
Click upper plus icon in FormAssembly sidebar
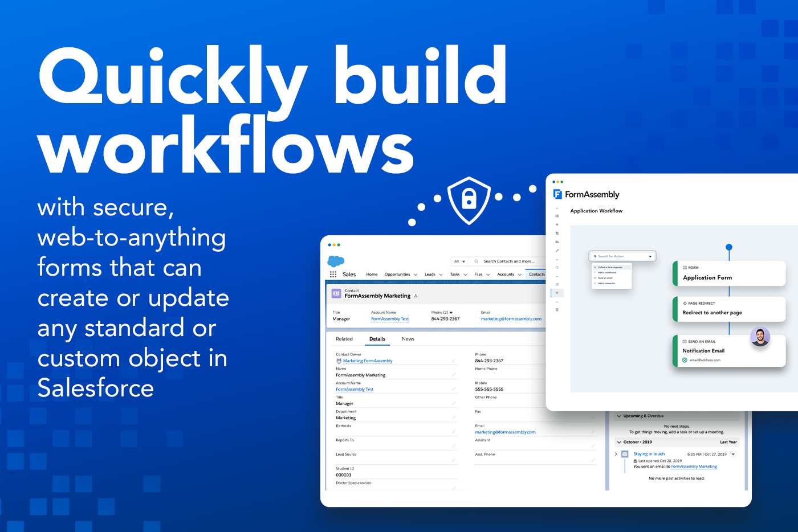pyautogui.click(x=557, y=224)
